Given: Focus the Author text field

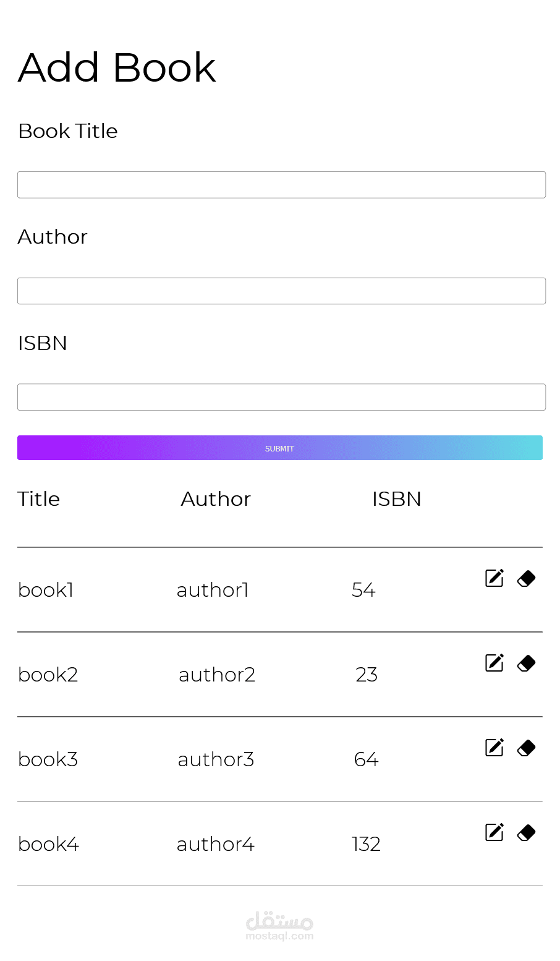Looking at the screenshot, I should [x=281, y=291].
